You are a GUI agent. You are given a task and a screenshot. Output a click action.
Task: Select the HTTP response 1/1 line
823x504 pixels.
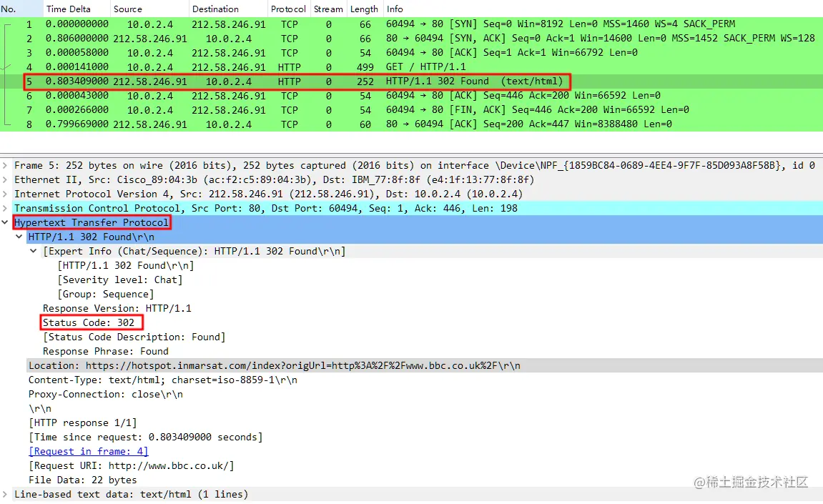pos(82,423)
